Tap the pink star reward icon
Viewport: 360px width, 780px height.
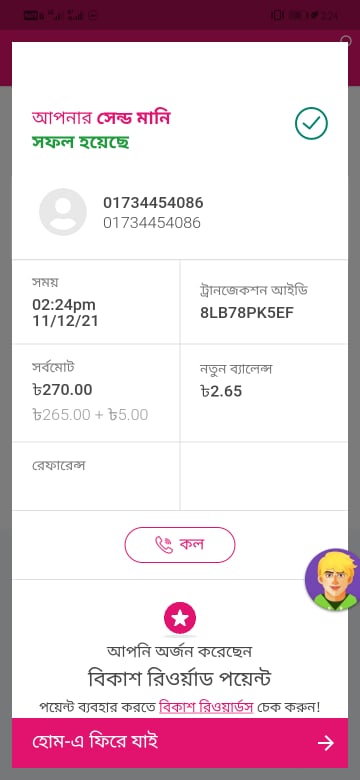point(180,617)
